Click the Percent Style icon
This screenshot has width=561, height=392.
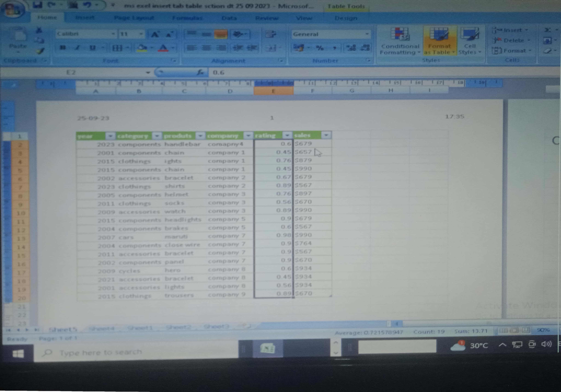[320, 48]
